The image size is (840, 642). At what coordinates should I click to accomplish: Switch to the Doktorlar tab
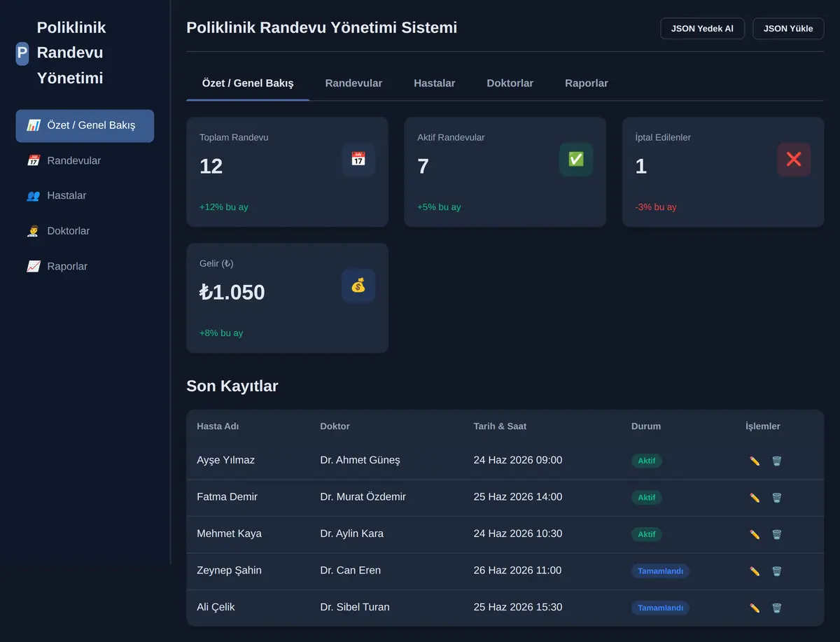pos(510,83)
